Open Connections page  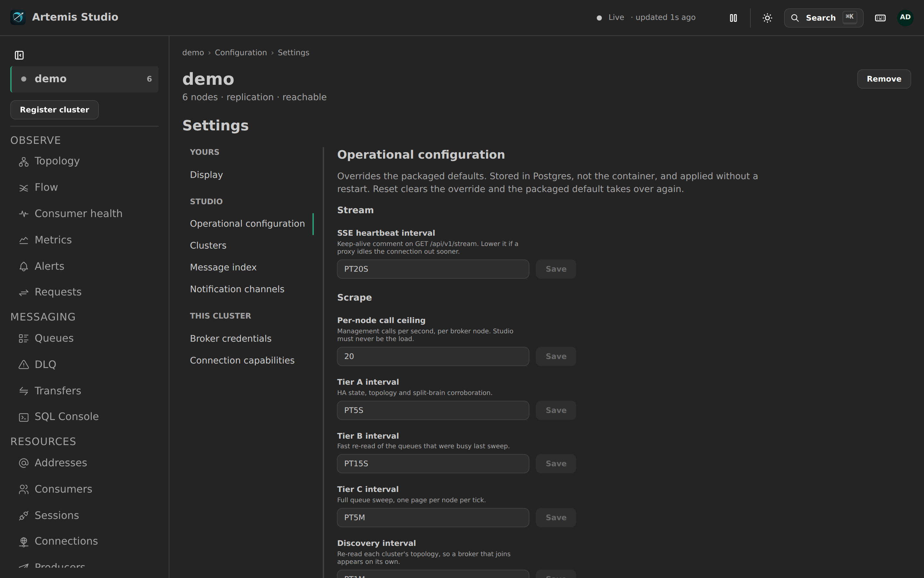tap(84, 541)
